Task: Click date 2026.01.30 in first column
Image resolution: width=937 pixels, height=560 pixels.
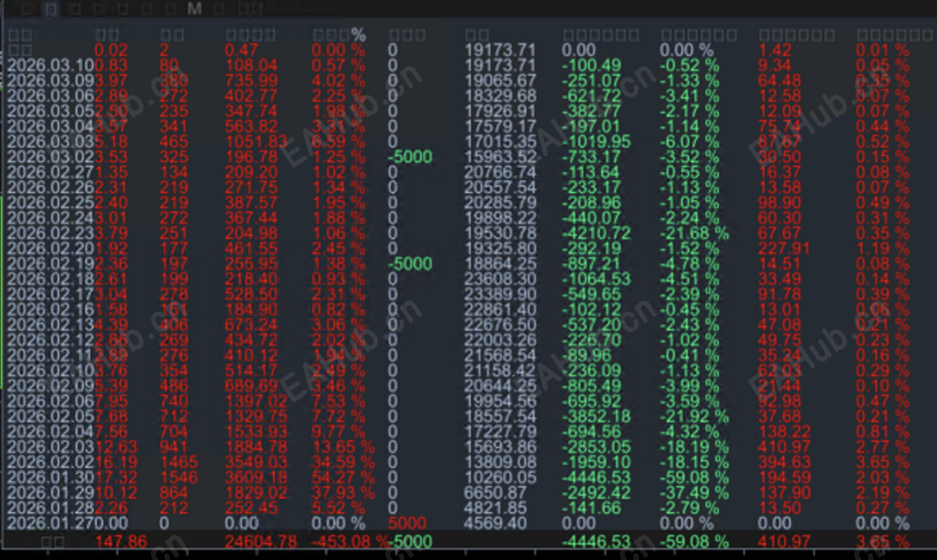Action: coord(51,477)
